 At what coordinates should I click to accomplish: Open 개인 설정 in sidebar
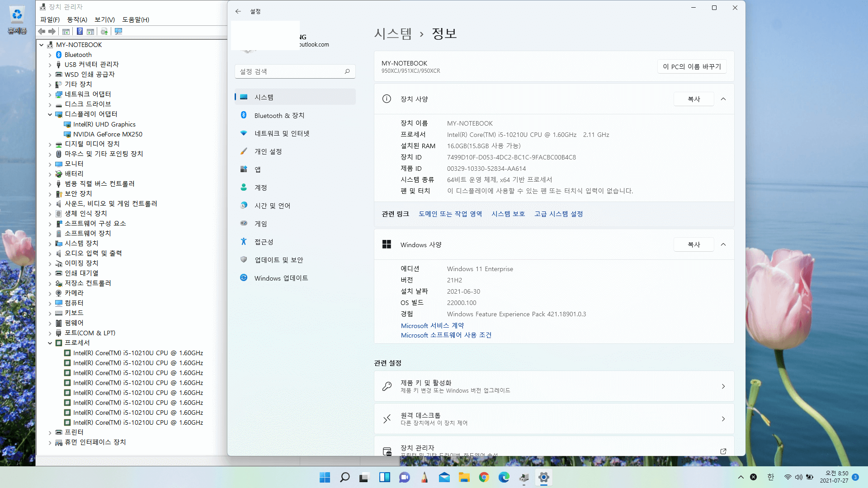click(x=295, y=151)
